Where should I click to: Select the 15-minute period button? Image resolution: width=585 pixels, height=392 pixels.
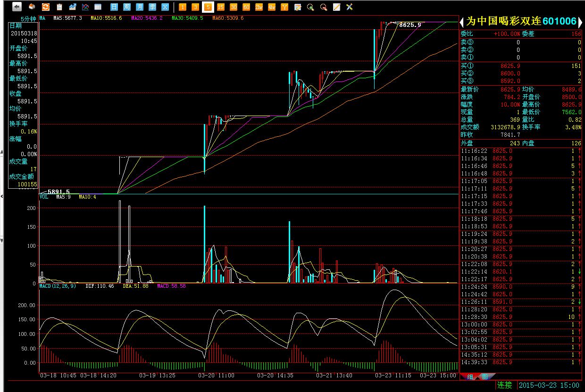click(x=220, y=7)
